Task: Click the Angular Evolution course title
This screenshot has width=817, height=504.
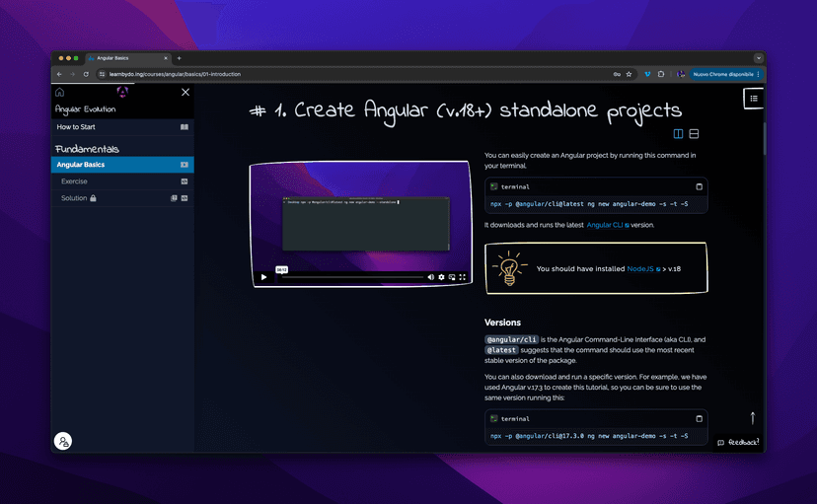Action: [x=86, y=109]
